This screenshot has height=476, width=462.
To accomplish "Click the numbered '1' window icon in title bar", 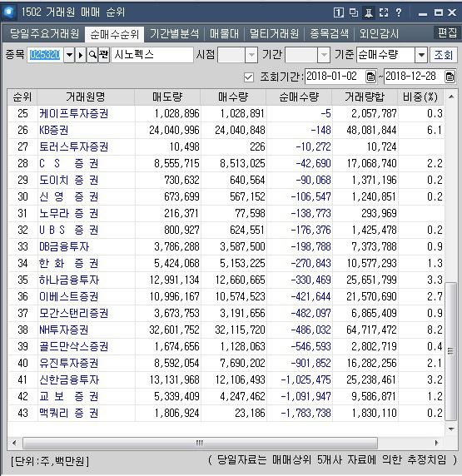I will pos(338,12).
